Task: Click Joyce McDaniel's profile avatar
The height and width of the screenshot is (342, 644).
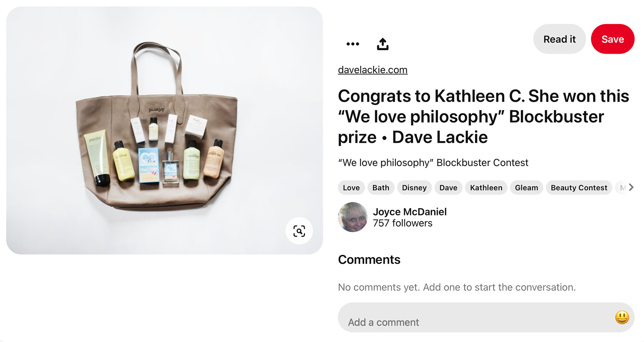Action: [x=352, y=217]
